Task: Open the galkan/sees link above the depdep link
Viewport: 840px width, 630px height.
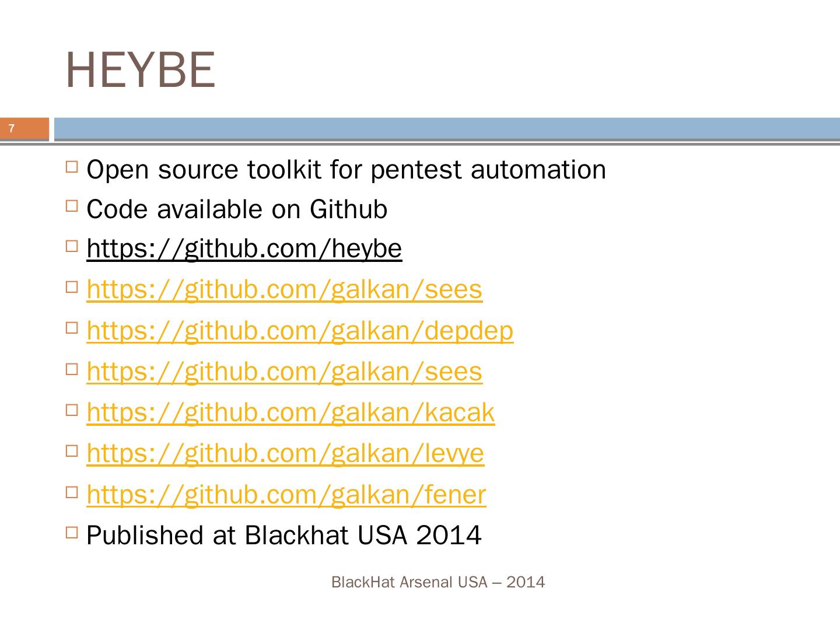Action: pyautogui.click(x=284, y=290)
